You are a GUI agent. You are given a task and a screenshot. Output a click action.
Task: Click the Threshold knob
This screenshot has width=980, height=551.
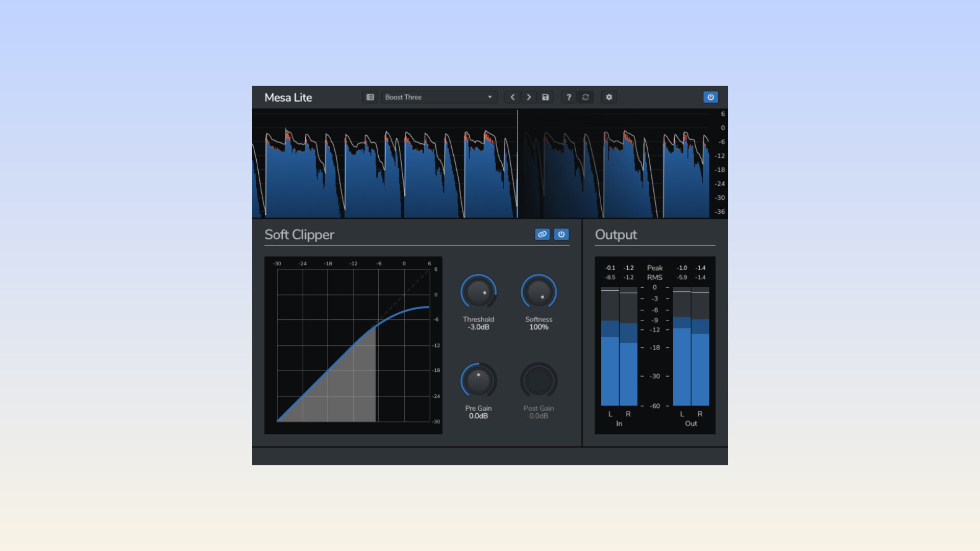[x=478, y=292]
